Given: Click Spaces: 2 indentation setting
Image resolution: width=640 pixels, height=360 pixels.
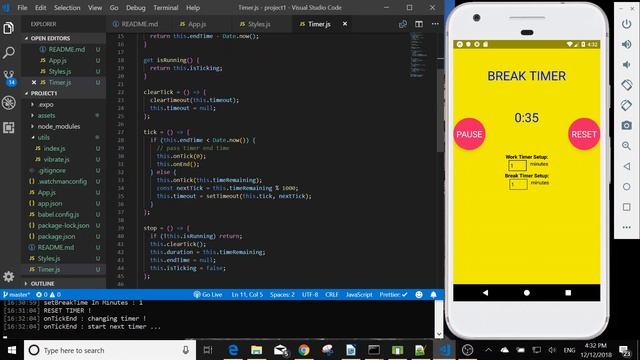Looking at the screenshot, I should click(x=282, y=294).
